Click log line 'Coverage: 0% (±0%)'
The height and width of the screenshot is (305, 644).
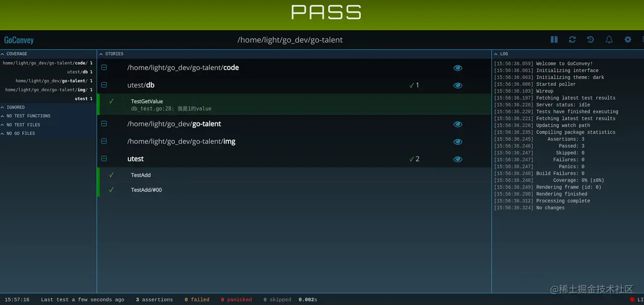tap(579, 180)
